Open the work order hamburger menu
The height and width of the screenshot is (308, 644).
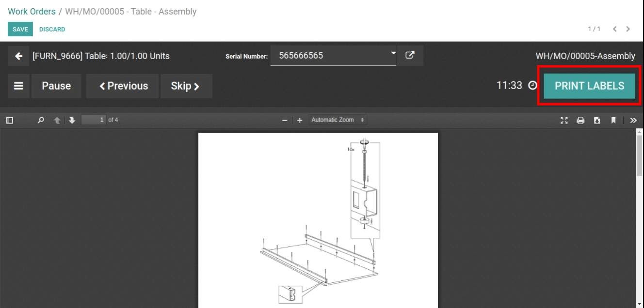18,86
